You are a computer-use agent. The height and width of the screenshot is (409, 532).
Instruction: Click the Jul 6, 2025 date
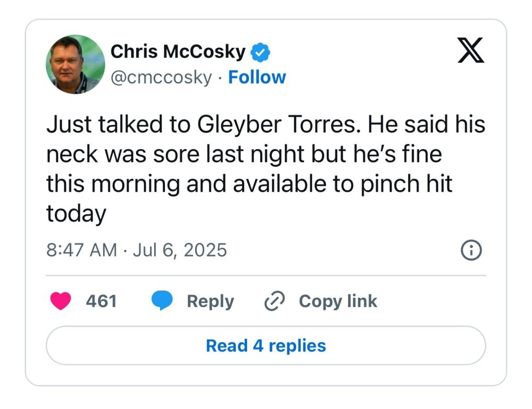pos(180,250)
